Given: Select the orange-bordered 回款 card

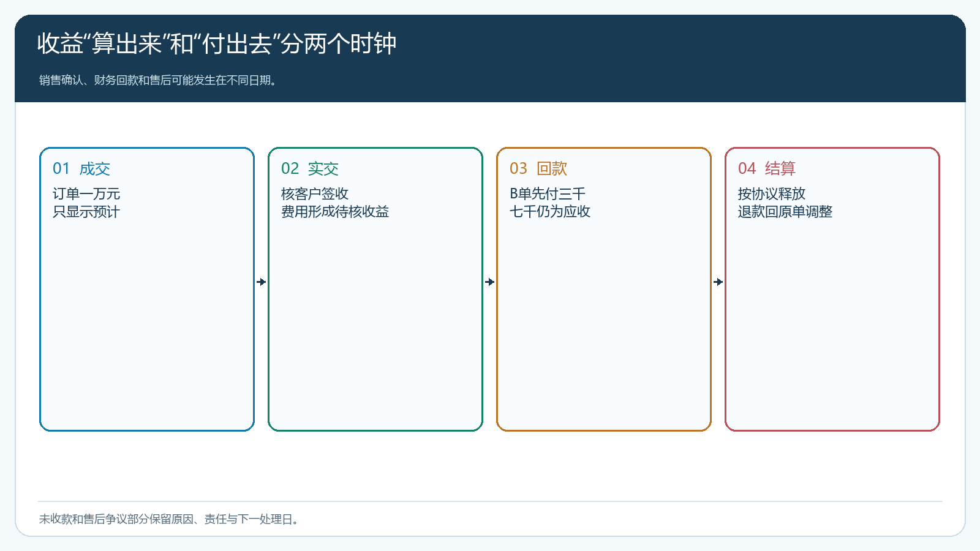Looking at the screenshot, I should coord(604,289).
